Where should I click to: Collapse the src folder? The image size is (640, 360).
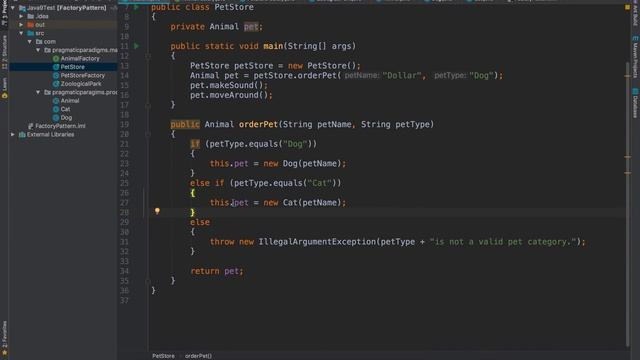click(x=21, y=33)
